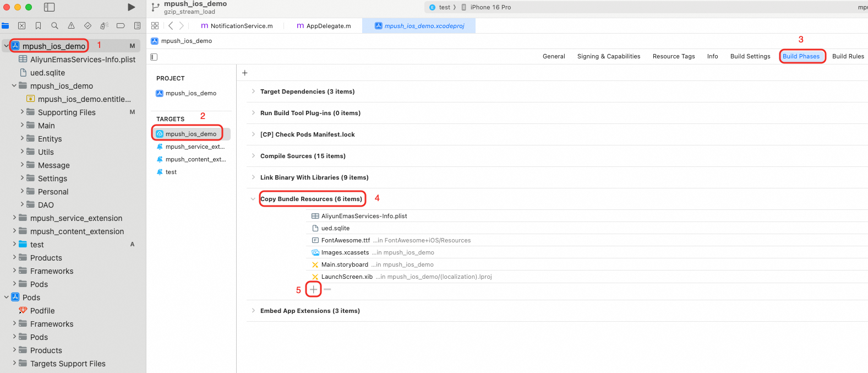868x373 pixels.
Task: Open the Issue navigator warning icon
Action: [71, 26]
